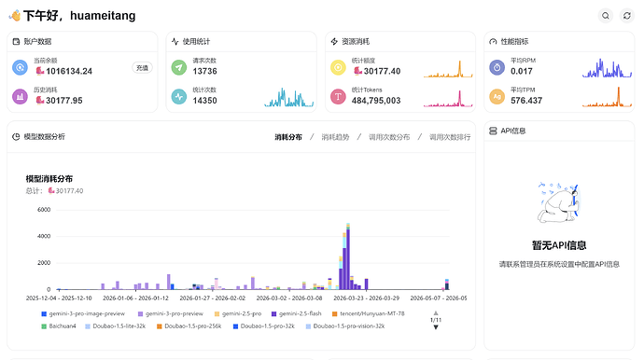Toggle gemini-2.5-flash legend series

pyautogui.click(x=296, y=314)
